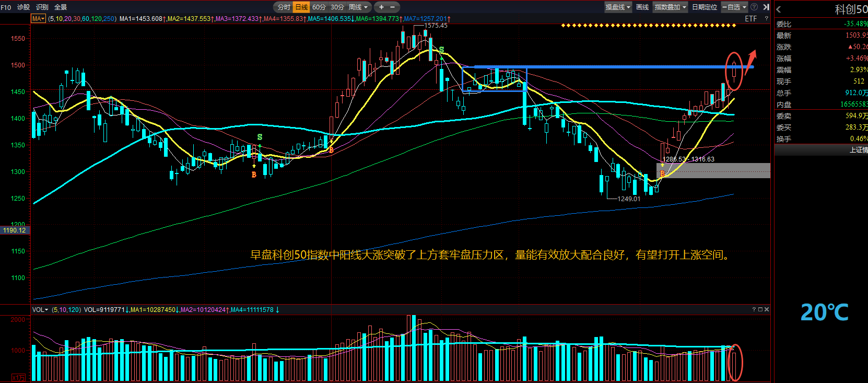
Task: Open the 周线 period dropdown
Action: click(x=358, y=7)
